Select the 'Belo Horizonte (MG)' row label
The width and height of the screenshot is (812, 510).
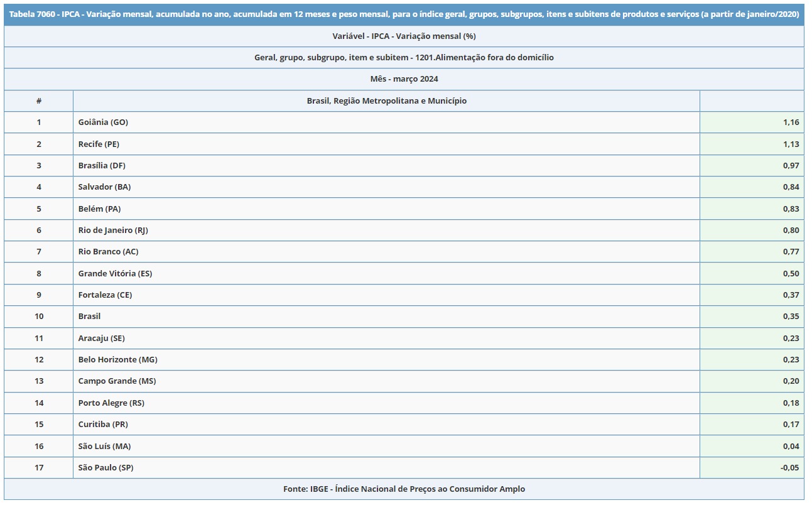coord(117,359)
